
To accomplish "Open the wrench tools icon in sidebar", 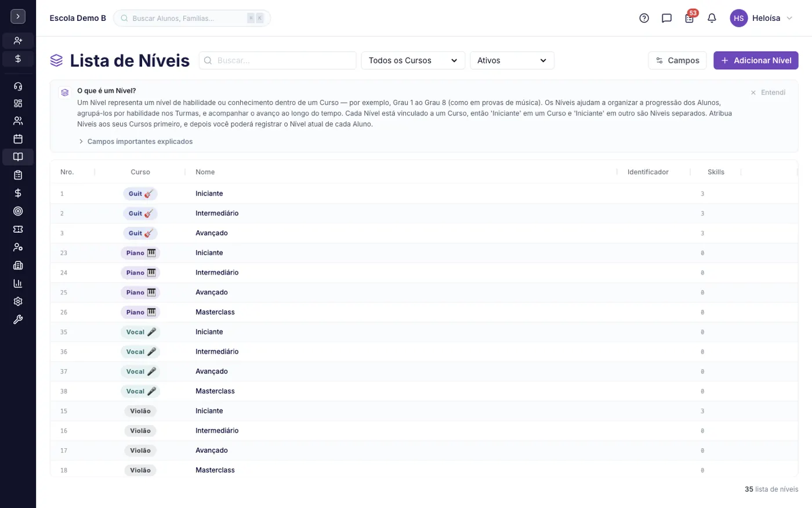I will tap(18, 319).
